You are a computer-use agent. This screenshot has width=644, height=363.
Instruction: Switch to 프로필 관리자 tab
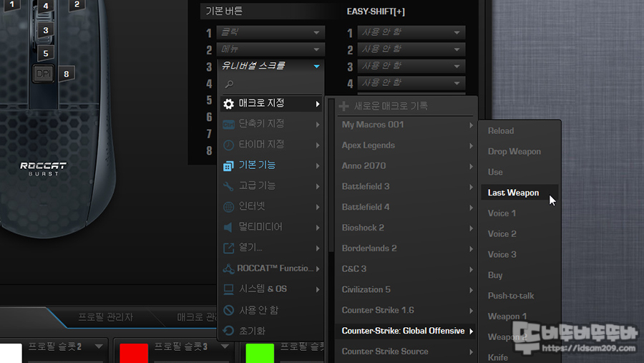point(106,317)
